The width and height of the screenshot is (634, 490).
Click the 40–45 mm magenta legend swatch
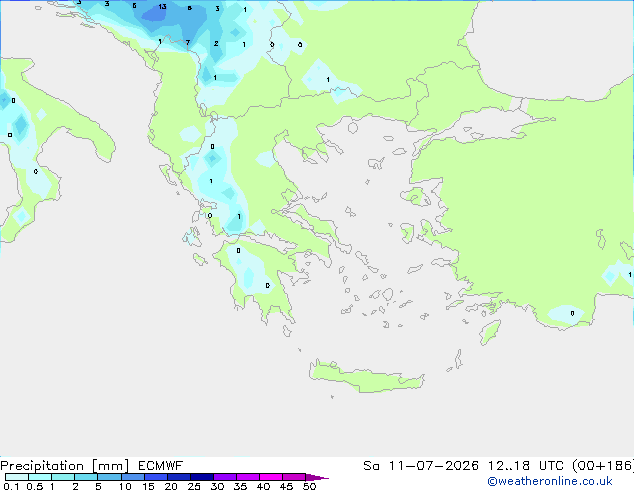[x=271, y=477]
